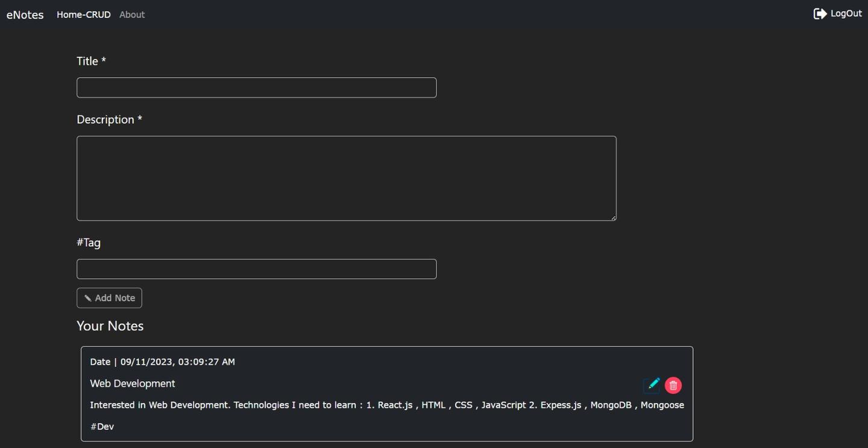Click the LogOut link
Viewport: 868px width, 448px height.
coord(846,13)
